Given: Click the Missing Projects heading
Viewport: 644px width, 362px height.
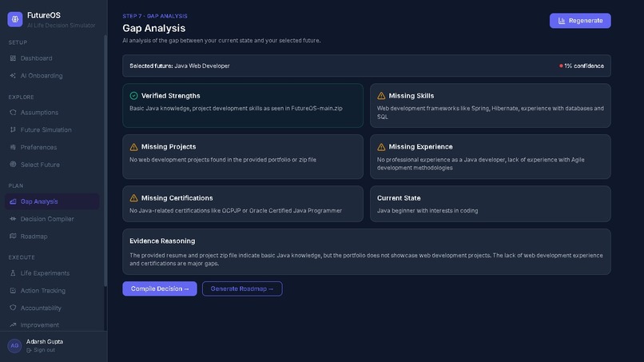Looking at the screenshot, I should (x=169, y=147).
